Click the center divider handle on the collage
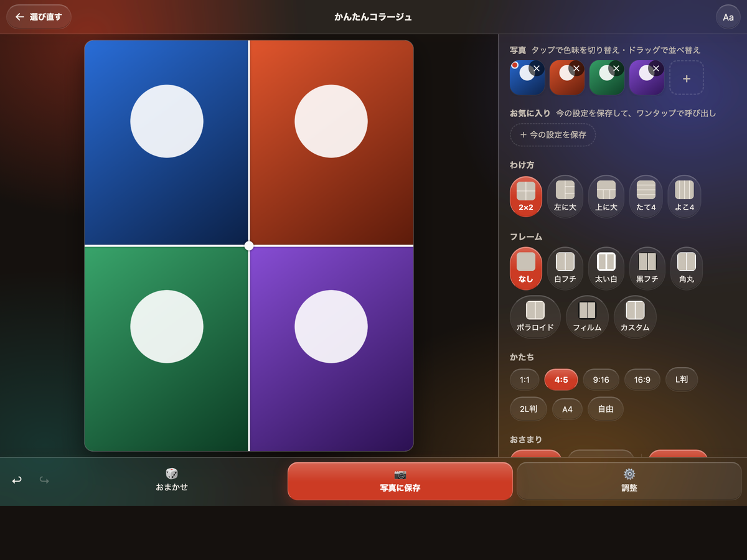 click(249, 246)
